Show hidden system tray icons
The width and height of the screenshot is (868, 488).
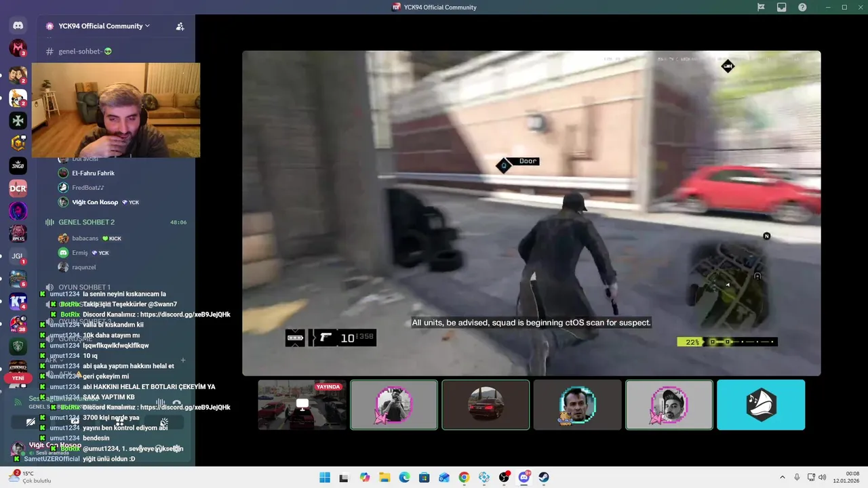pyautogui.click(x=782, y=477)
